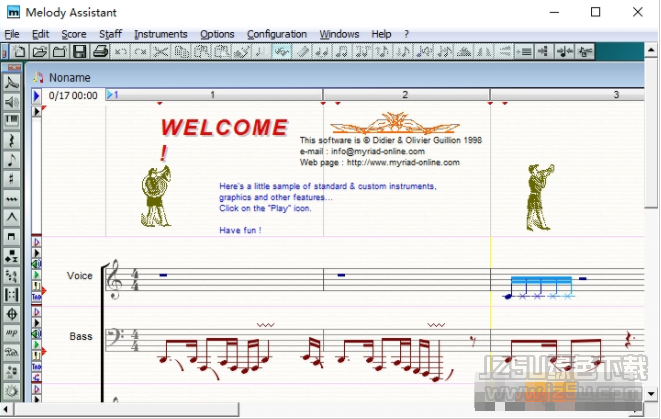Click the myriad-online.com web page text
The image size is (661, 419).
point(380,163)
